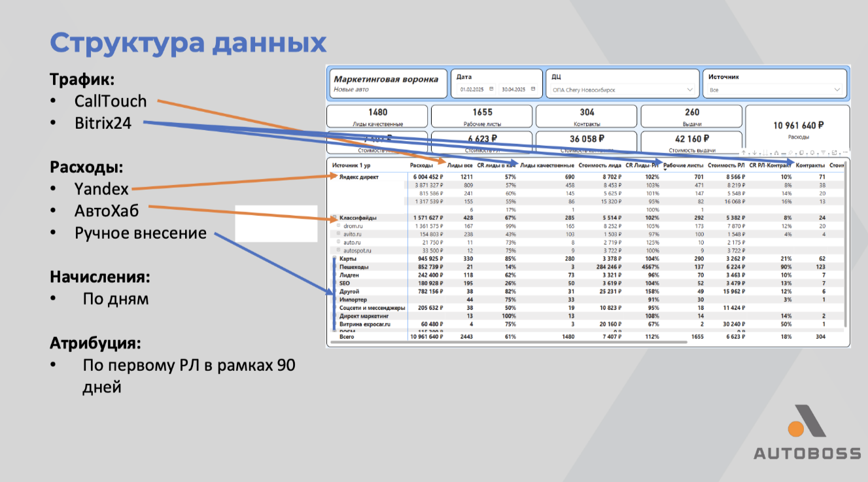Expand the auto.ru row
868x482 pixels.
(338, 242)
